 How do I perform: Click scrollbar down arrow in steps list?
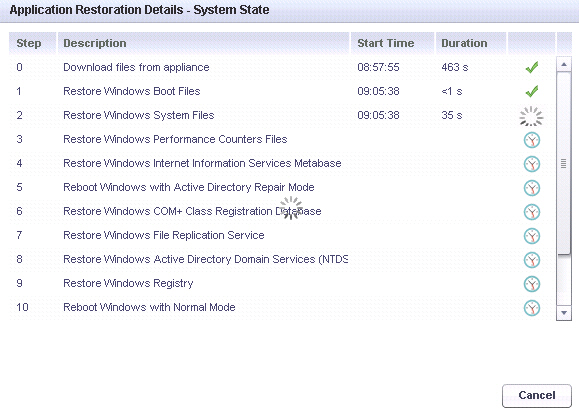563,313
